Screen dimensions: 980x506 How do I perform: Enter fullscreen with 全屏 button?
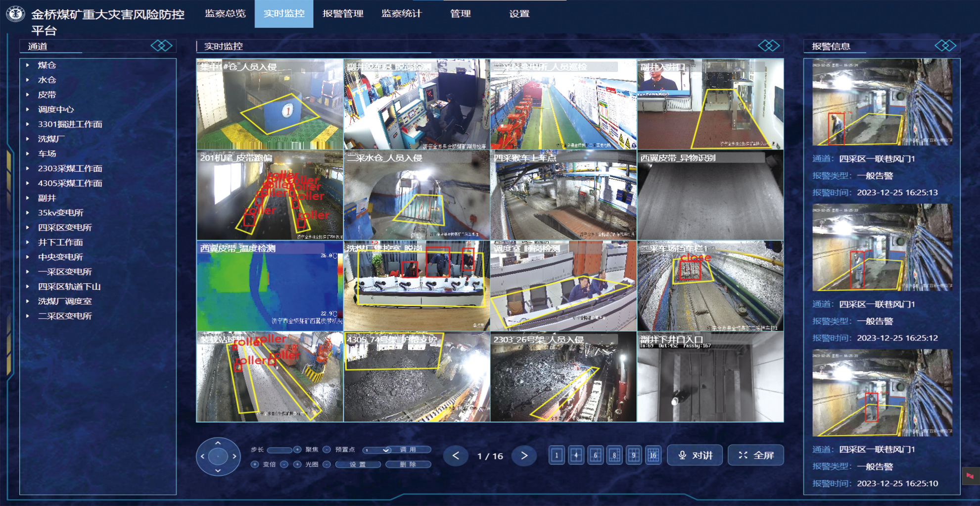pos(756,455)
